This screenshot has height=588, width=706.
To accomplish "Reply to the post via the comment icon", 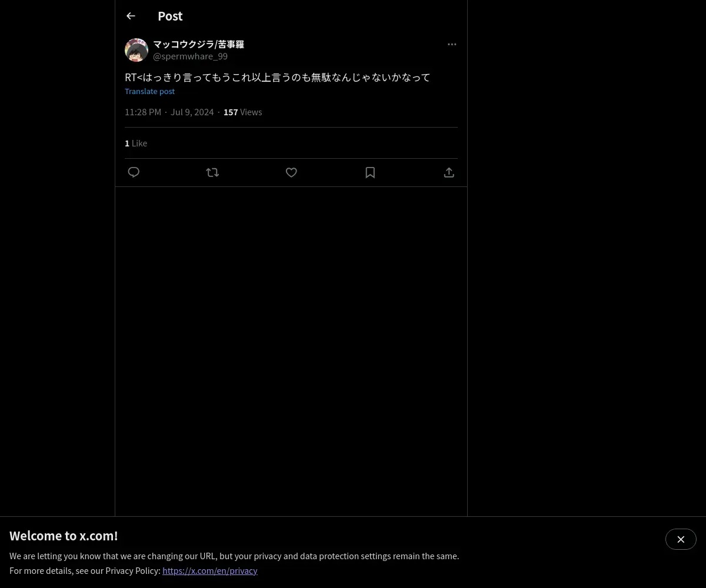I will 134,172.
